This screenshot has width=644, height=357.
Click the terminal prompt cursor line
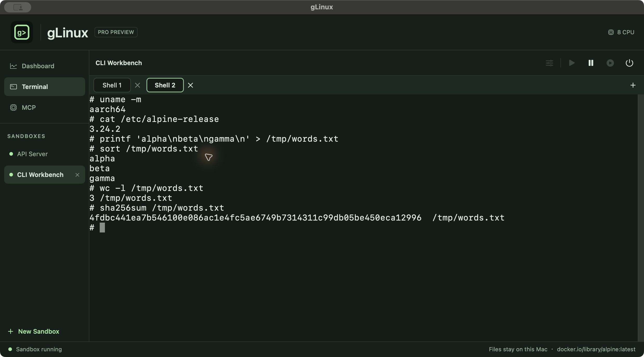click(97, 228)
